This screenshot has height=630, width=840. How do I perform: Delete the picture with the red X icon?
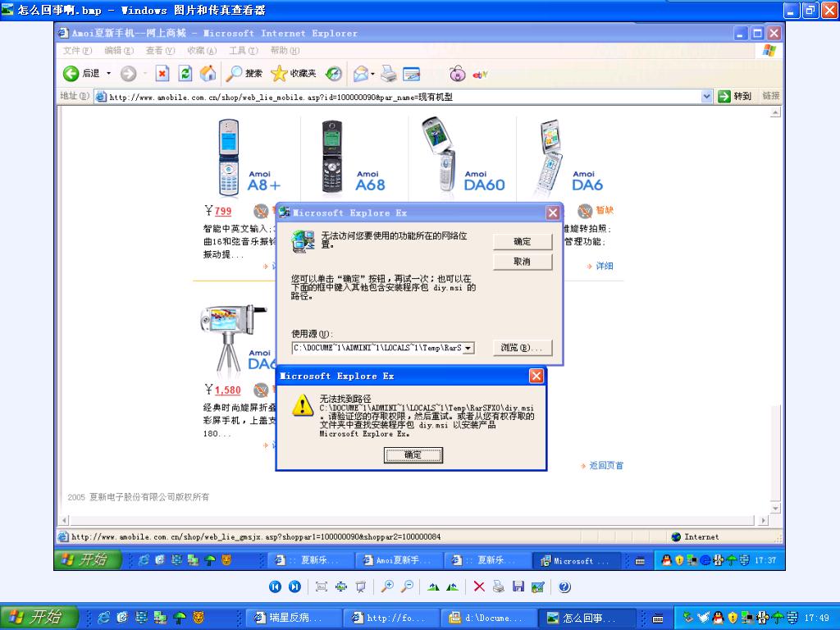[x=479, y=587]
